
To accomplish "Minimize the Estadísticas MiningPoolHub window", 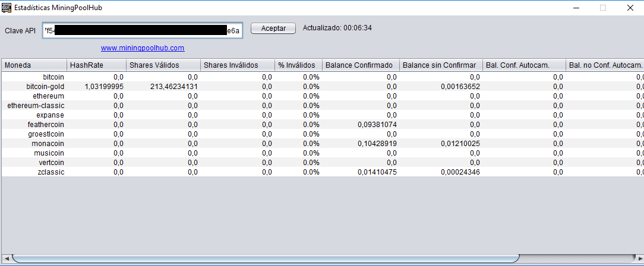I will (577, 7).
